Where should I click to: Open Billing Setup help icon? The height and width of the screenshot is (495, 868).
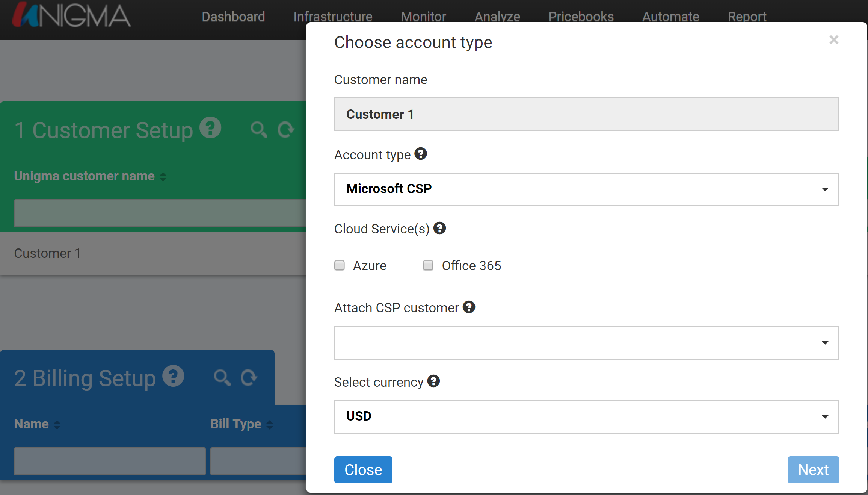coord(173,376)
